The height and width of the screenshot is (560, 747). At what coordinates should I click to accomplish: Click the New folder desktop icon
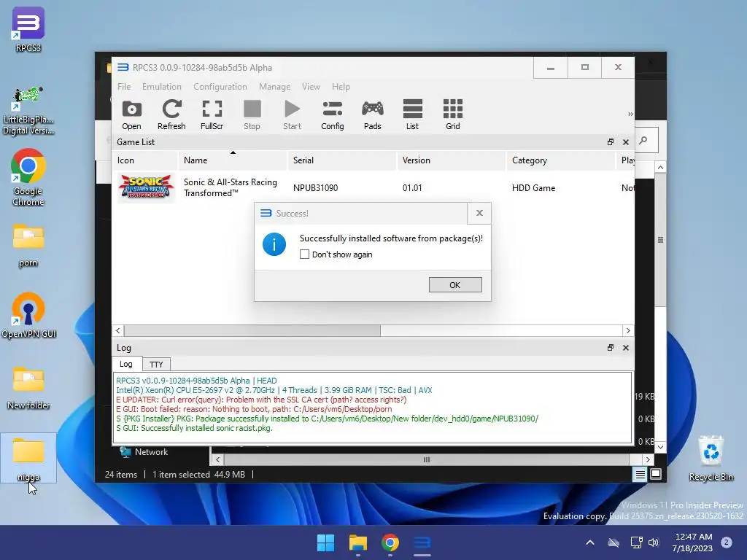click(x=28, y=388)
